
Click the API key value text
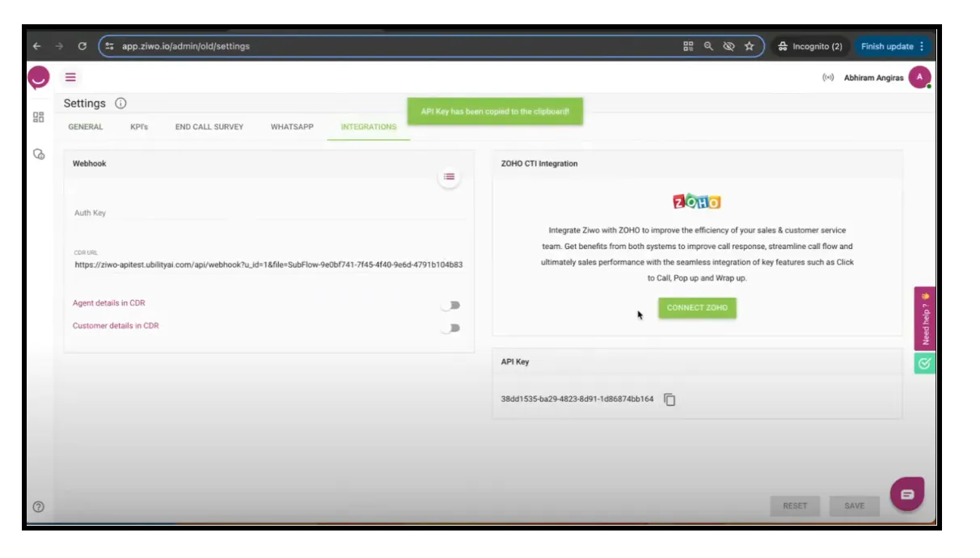577,399
